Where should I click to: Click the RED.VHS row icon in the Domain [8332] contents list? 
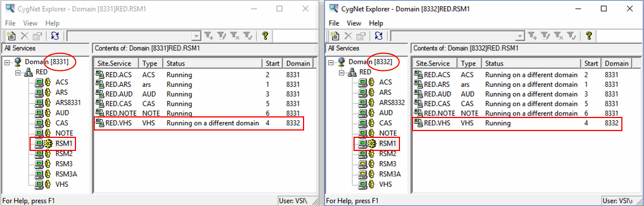(x=419, y=123)
